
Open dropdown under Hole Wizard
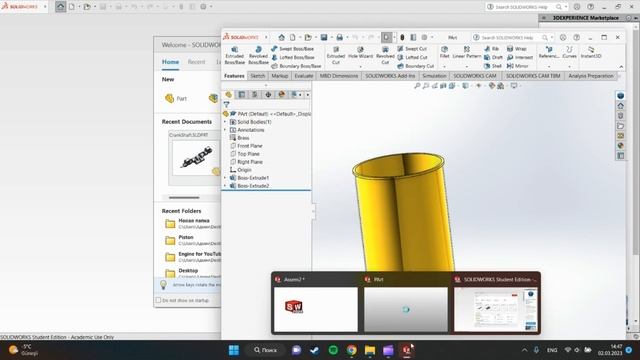point(360,67)
